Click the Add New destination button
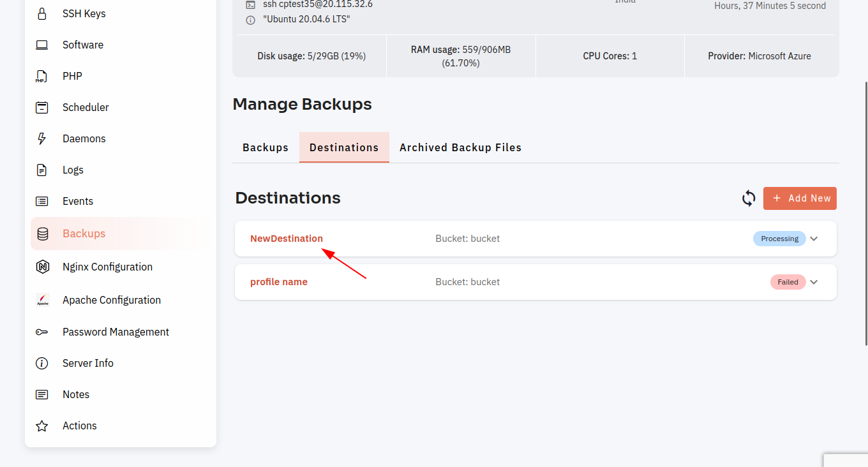The height and width of the screenshot is (467, 868). tap(800, 198)
